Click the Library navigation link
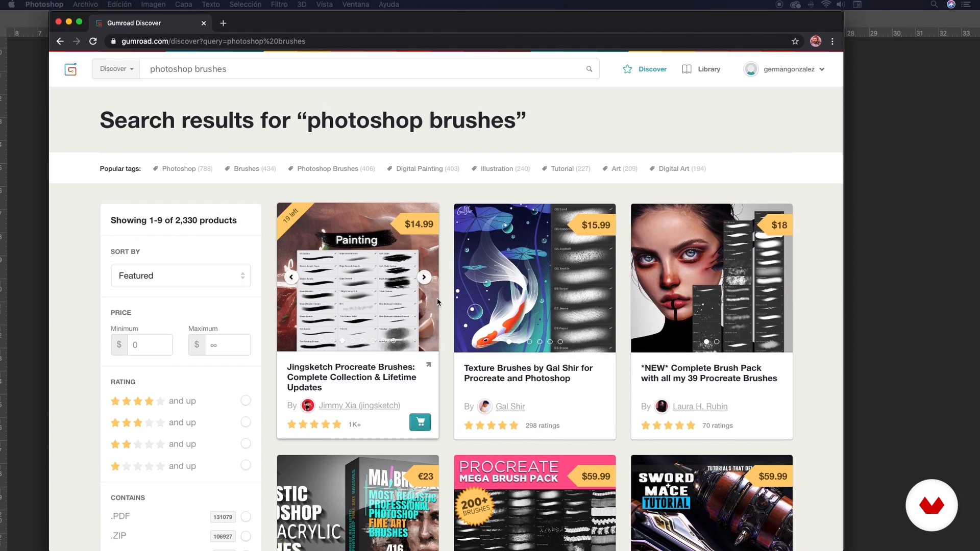Image resolution: width=980 pixels, height=551 pixels. coord(709,69)
